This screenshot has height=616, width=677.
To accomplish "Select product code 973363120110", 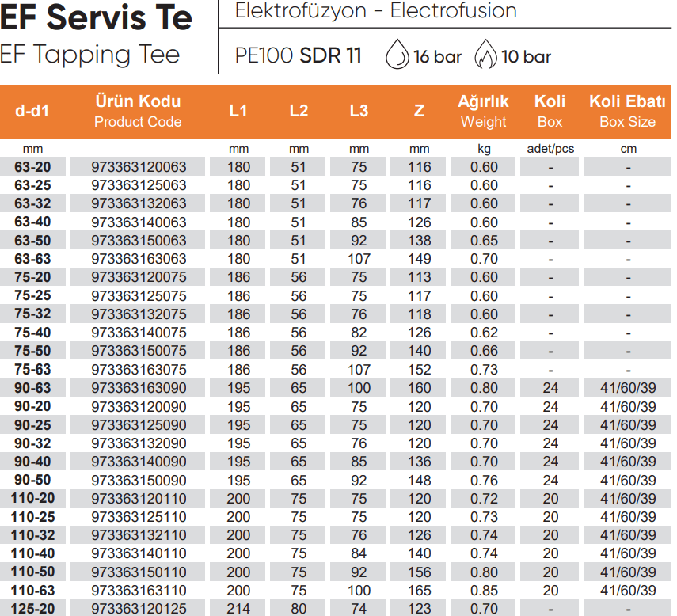I will (x=139, y=499).
